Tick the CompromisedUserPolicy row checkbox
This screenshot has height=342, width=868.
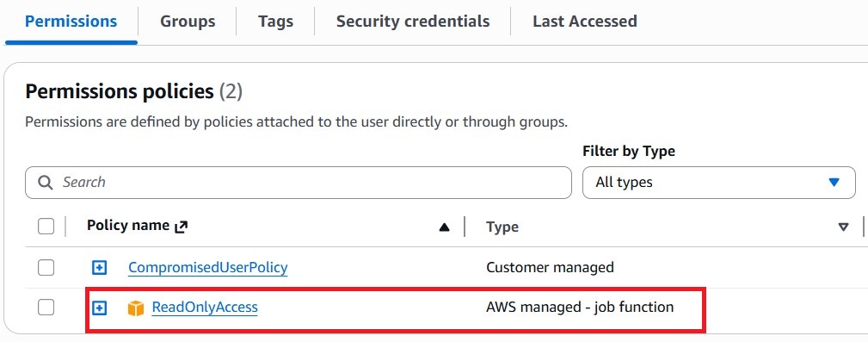(x=46, y=268)
